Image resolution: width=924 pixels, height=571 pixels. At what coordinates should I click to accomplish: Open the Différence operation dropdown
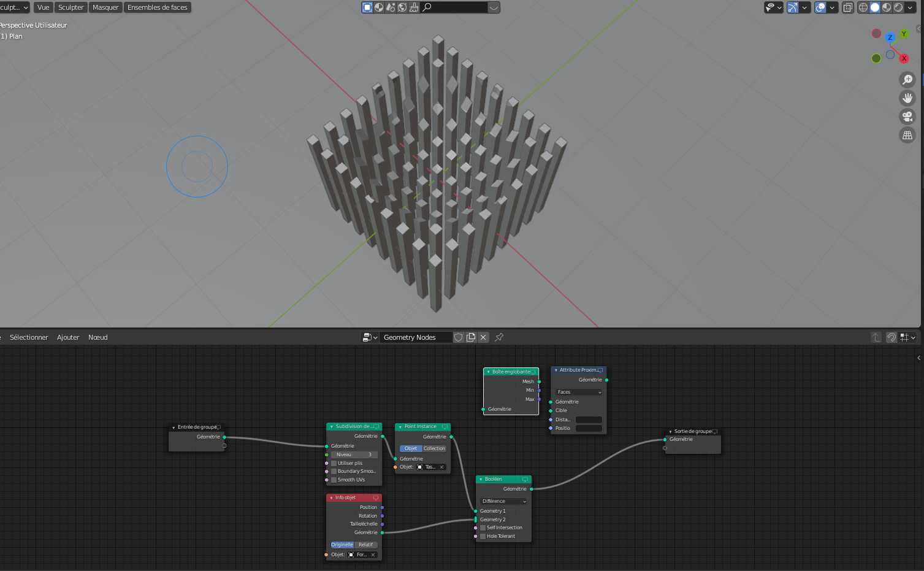pyautogui.click(x=503, y=501)
